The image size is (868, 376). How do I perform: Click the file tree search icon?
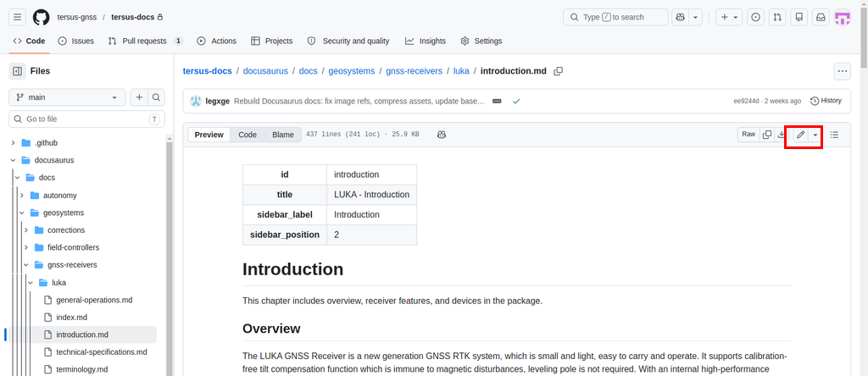click(x=156, y=97)
